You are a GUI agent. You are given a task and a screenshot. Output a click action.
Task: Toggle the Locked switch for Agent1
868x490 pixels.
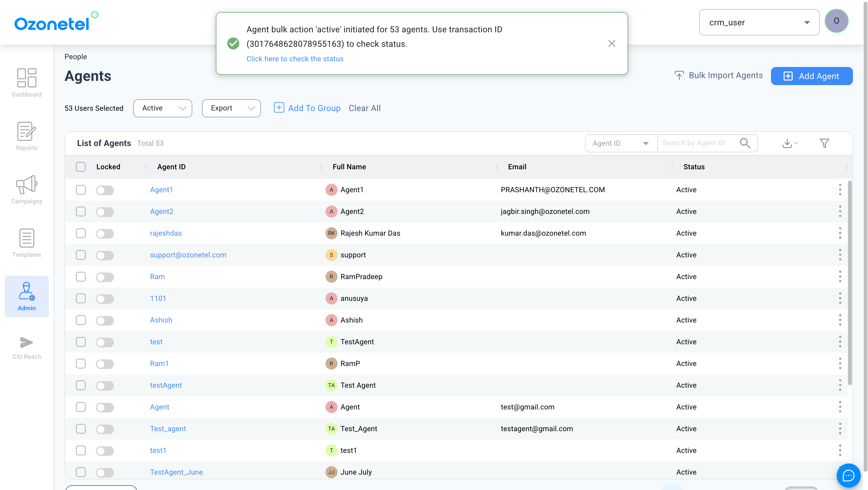pyautogui.click(x=105, y=190)
